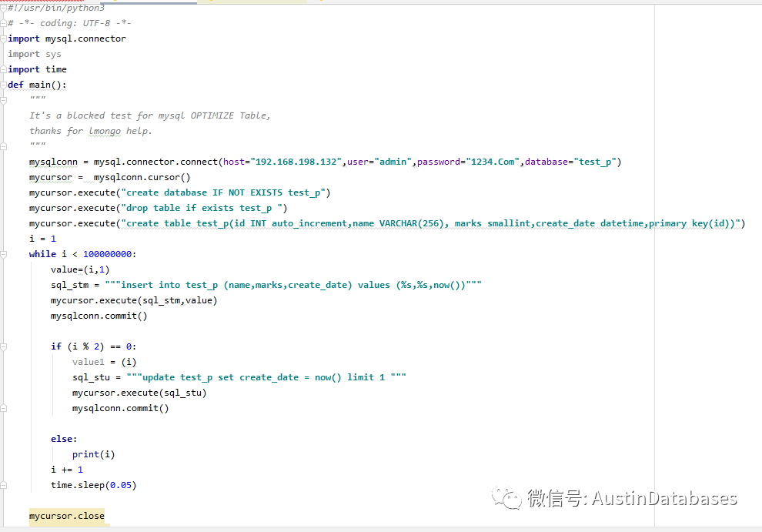Click the i = 1 assignment line
The height and width of the screenshot is (532, 762).
tap(36, 239)
